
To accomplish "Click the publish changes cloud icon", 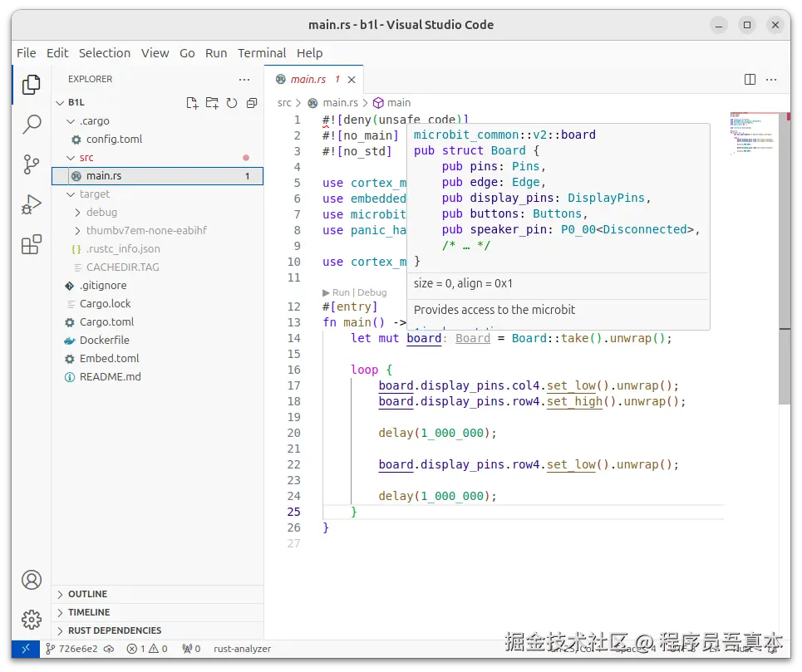I will [x=109, y=649].
